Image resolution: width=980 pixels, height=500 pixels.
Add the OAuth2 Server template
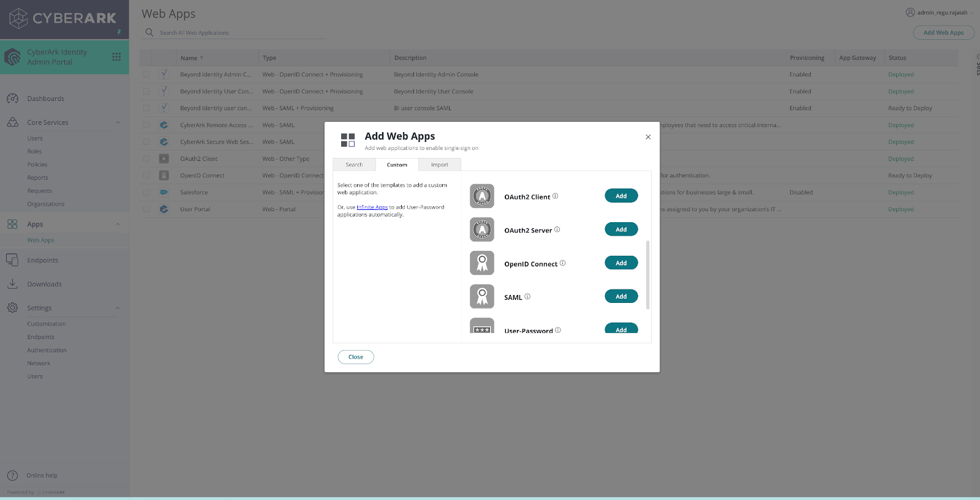point(621,229)
